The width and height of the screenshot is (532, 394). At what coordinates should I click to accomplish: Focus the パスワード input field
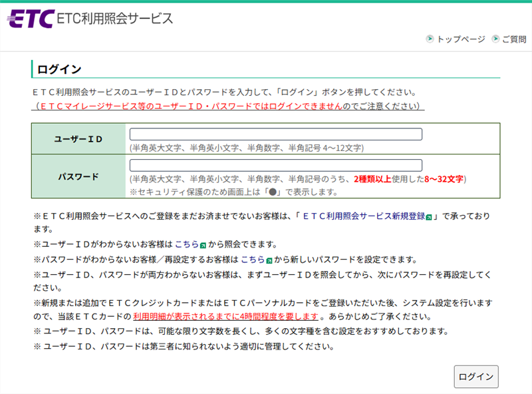click(x=275, y=166)
